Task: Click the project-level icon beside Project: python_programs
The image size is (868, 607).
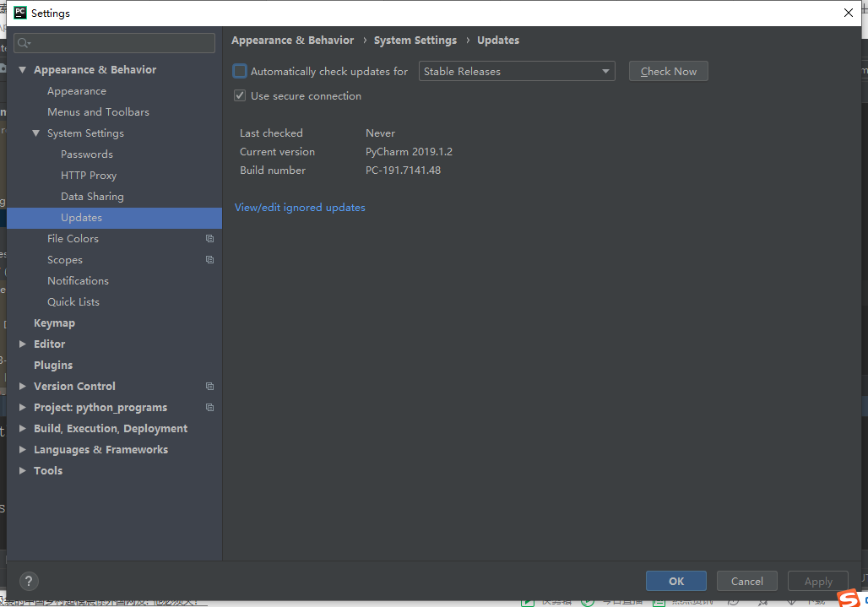Action: [x=209, y=407]
